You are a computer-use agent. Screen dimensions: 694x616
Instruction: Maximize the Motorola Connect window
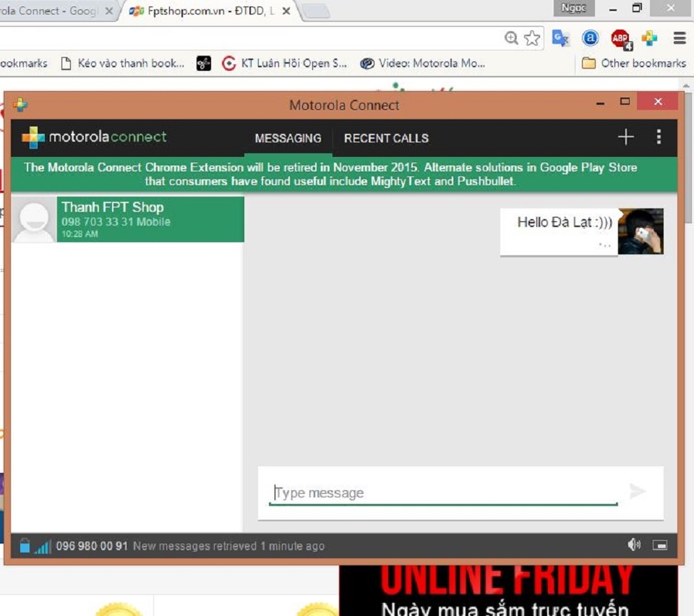625,102
